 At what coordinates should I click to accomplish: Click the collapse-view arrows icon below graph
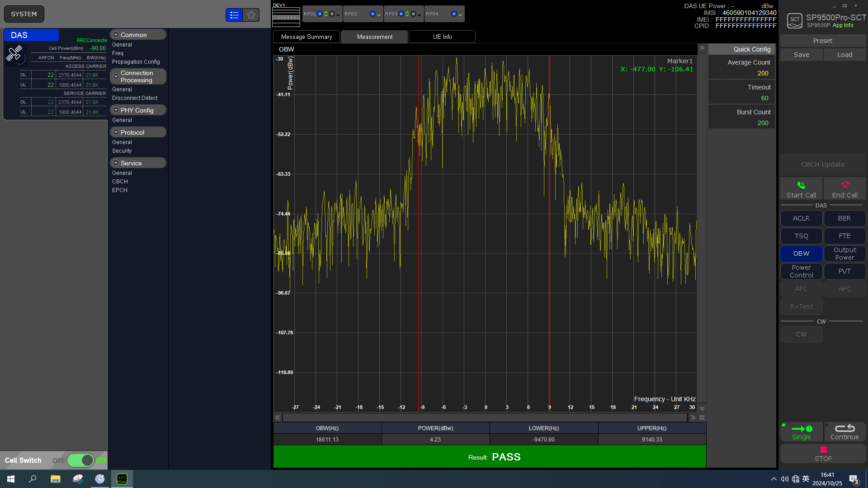702,418
